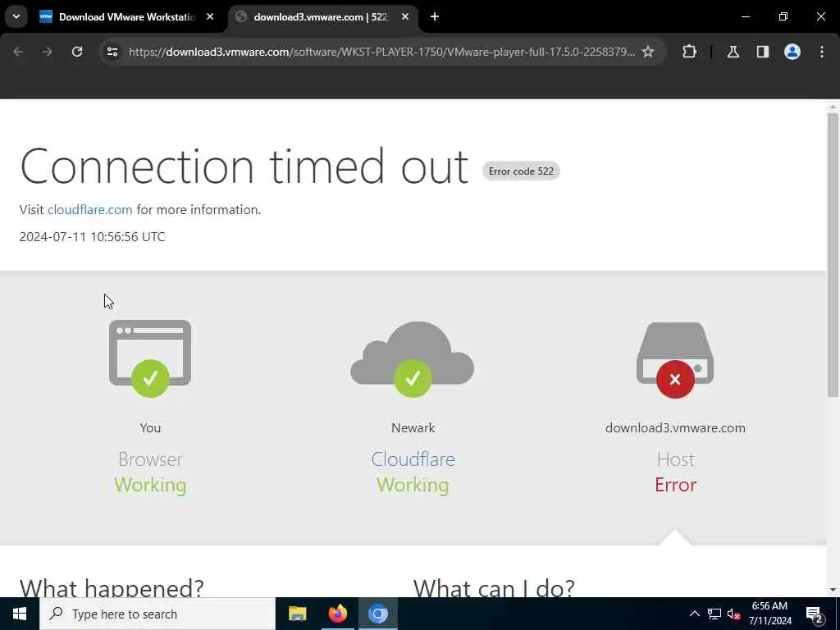The width and height of the screenshot is (840, 630).
Task: Click the browser forward arrow
Action: 47,52
